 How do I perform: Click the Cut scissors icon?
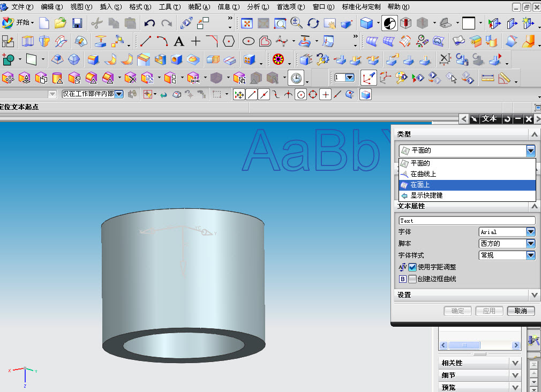click(x=97, y=23)
